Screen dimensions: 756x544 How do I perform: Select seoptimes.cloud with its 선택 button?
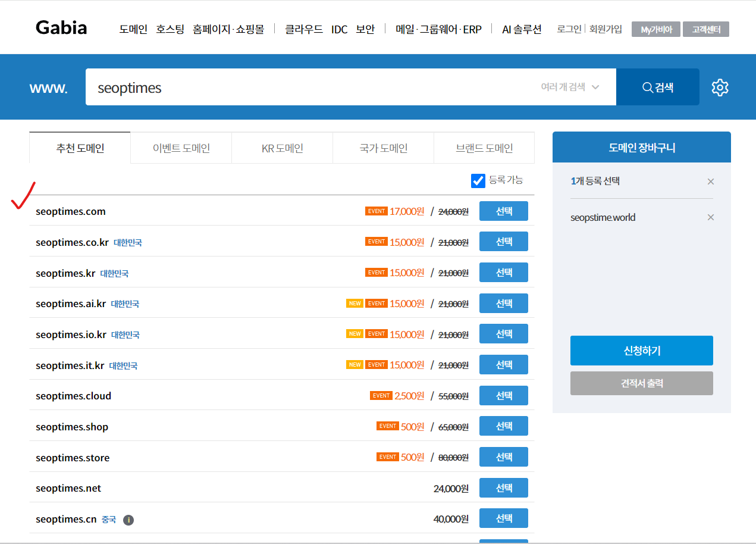click(x=504, y=395)
